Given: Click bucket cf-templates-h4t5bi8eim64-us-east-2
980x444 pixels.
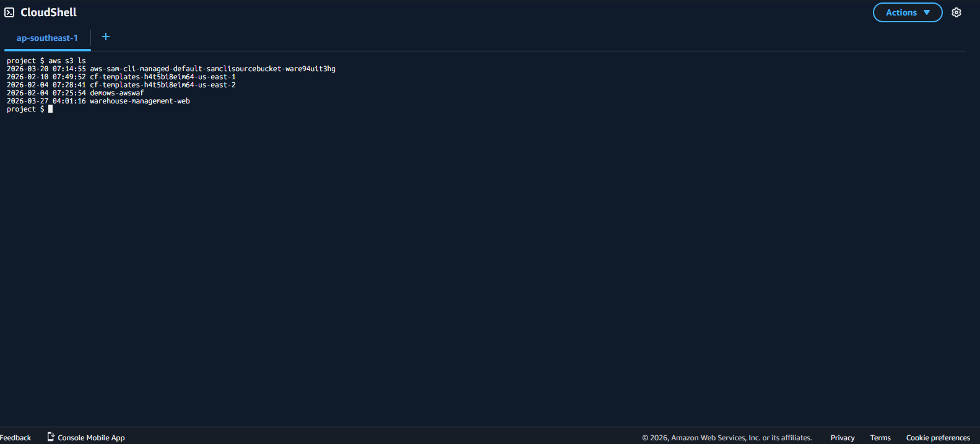Looking at the screenshot, I should click(x=163, y=85).
